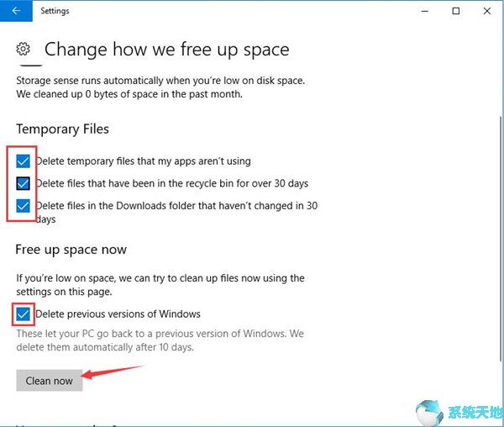Toggle the recycle bin over 30 days checkbox
Image resolution: width=504 pixels, height=427 pixels.
tap(24, 183)
